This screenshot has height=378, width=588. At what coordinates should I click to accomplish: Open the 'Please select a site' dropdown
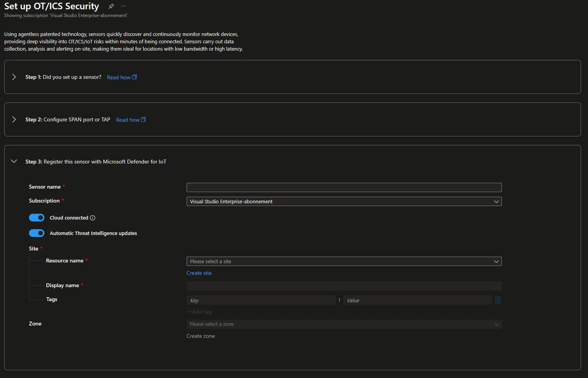[344, 261]
